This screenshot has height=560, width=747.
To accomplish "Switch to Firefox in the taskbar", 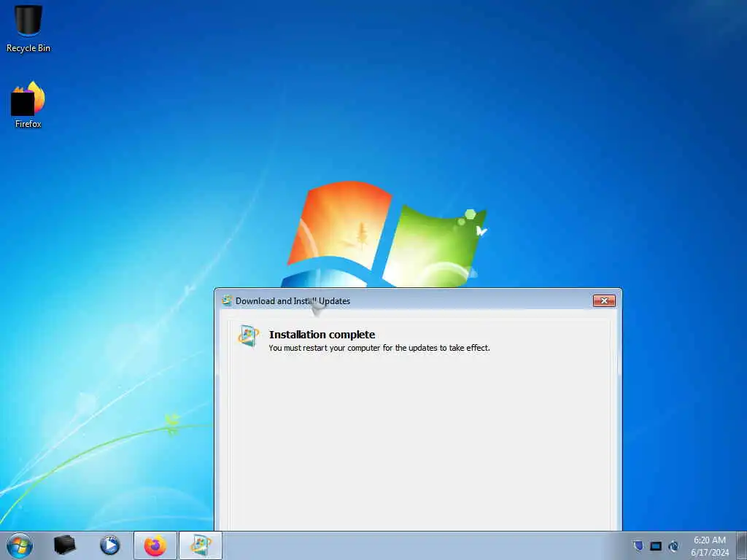I will 155,545.
